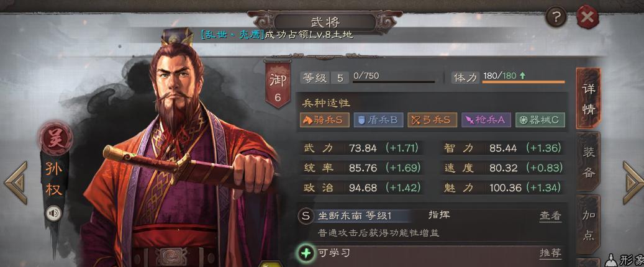Tap the 吴 faction emblem

point(55,138)
